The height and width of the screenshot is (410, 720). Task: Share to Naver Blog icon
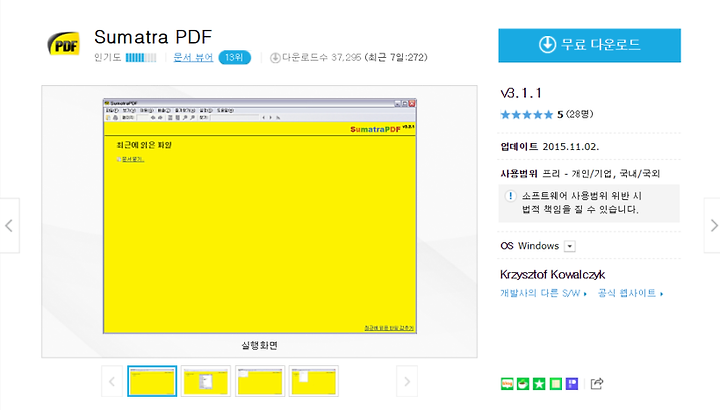pyautogui.click(x=507, y=384)
